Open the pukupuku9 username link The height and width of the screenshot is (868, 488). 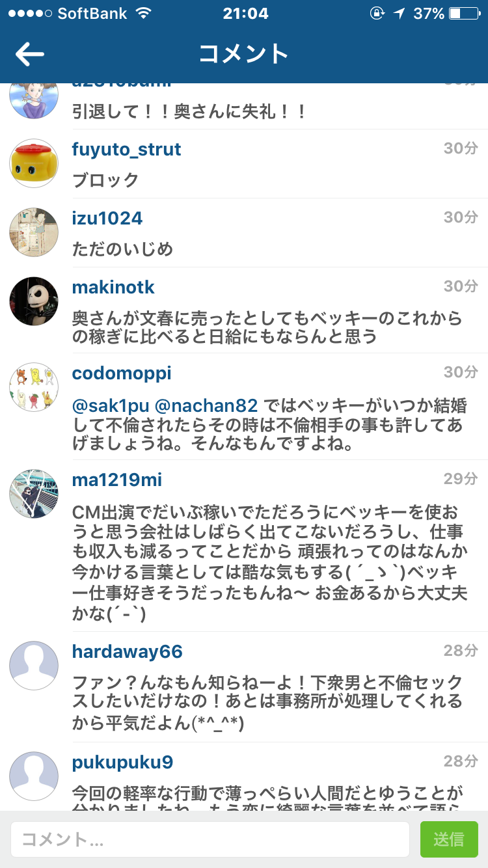122,763
